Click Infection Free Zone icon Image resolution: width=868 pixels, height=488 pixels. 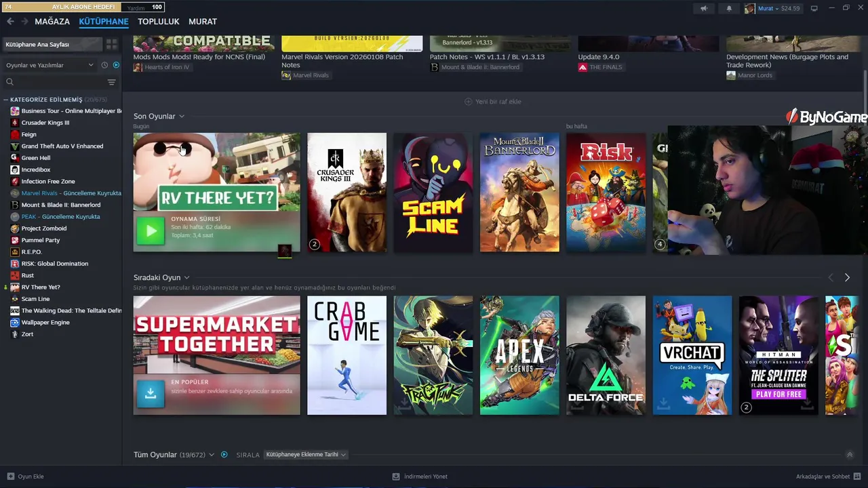point(15,182)
